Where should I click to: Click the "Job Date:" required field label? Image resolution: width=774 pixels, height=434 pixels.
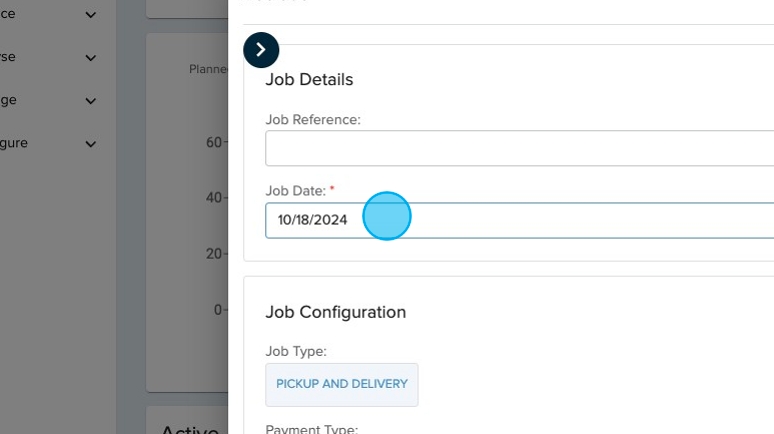295,191
